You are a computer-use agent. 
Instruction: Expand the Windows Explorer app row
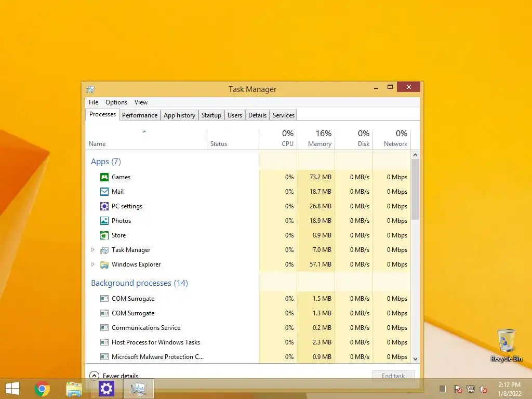click(92, 264)
